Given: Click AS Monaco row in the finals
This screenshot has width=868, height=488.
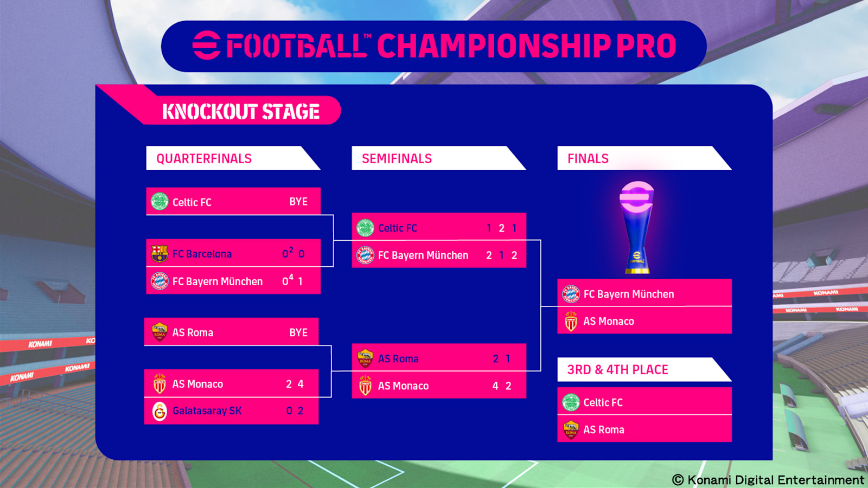Looking at the screenshot, I should point(644,320).
